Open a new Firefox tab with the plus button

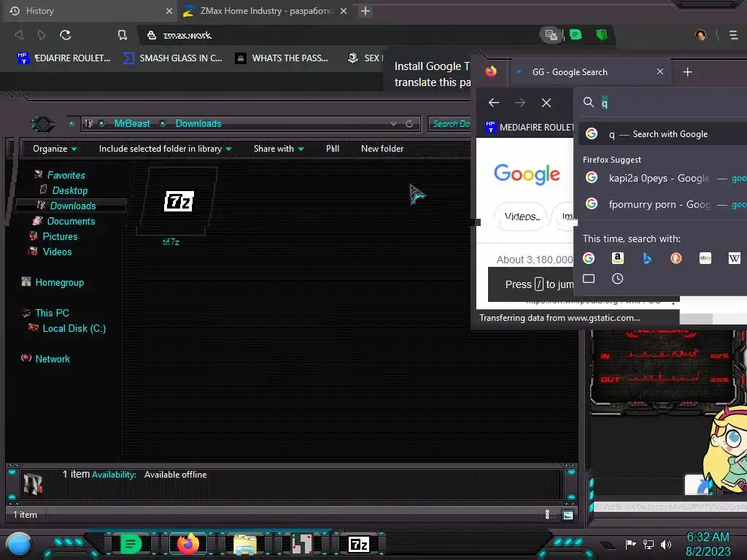(687, 72)
